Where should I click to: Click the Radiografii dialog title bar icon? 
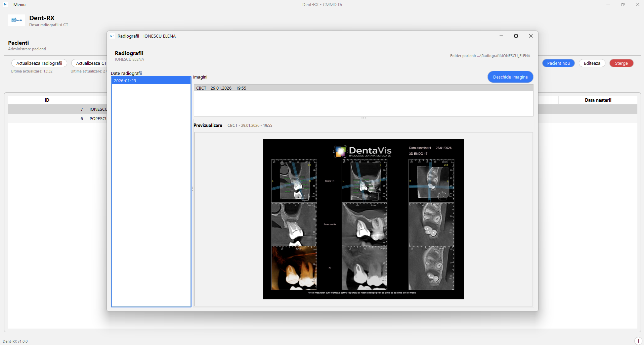click(112, 36)
